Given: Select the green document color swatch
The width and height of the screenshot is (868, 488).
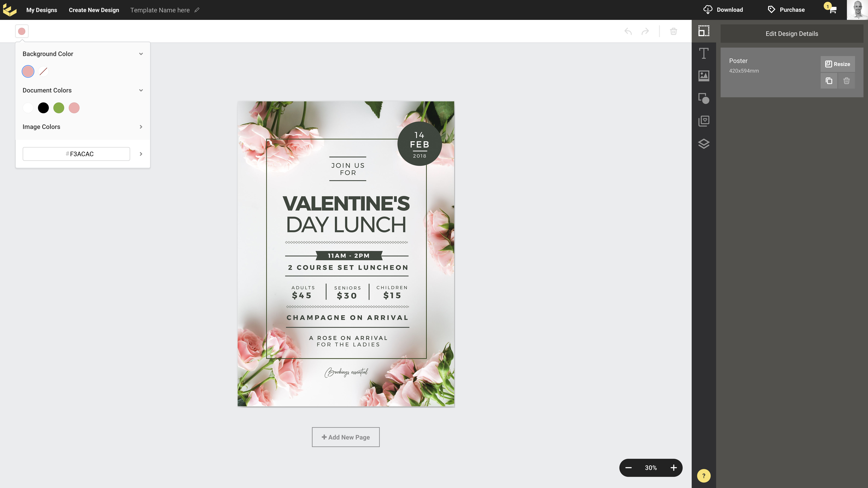Looking at the screenshot, I should 59,108.
